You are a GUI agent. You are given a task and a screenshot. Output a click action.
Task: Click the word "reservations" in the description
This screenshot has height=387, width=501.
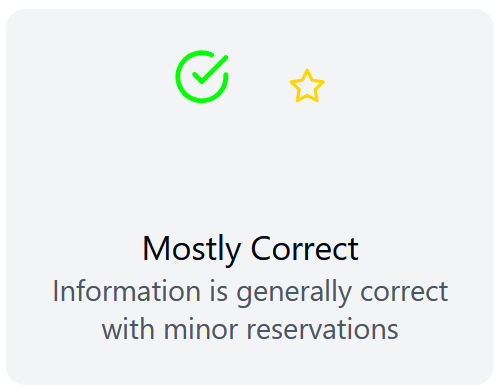click(x=322, y=329)
